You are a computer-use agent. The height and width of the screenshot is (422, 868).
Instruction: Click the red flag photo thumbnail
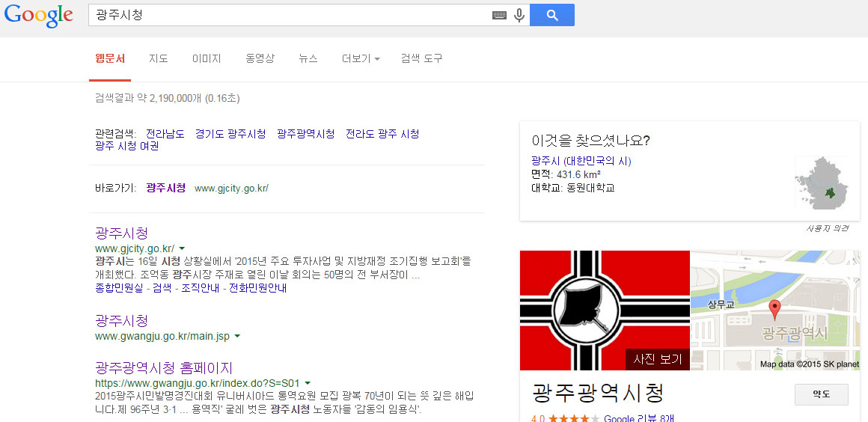point(605,310)
